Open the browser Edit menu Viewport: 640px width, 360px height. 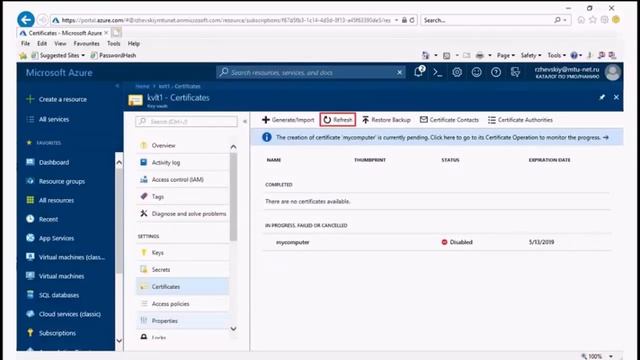(42, 43)
